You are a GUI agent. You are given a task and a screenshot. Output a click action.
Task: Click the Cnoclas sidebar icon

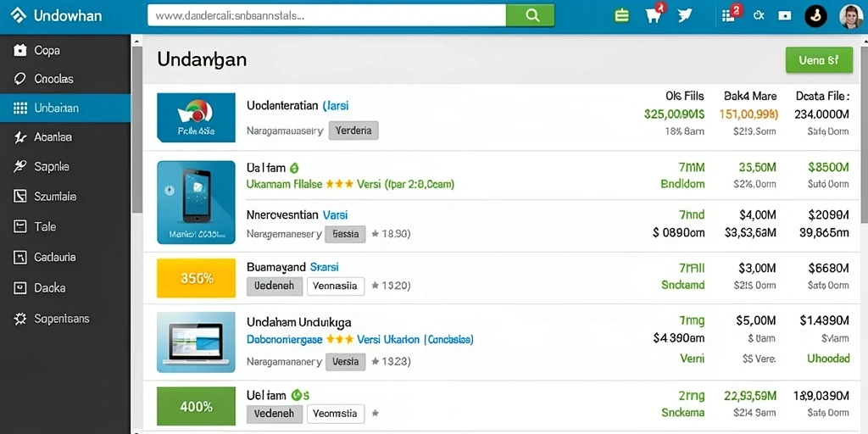[x=20, y=79]
